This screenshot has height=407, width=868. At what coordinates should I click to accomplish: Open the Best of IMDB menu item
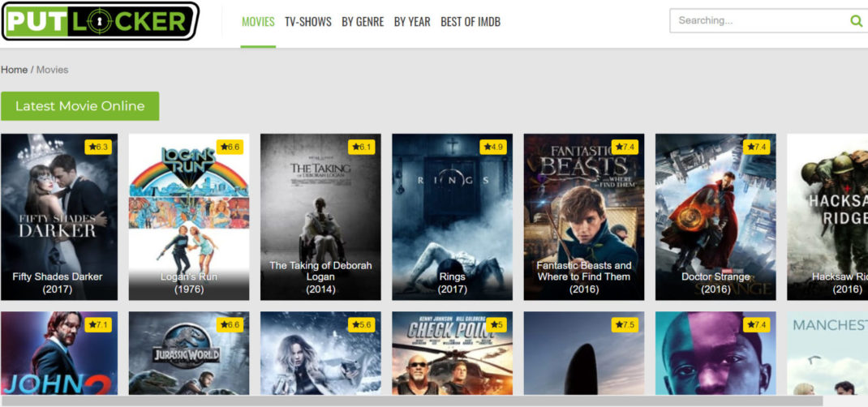coord(471,22)
